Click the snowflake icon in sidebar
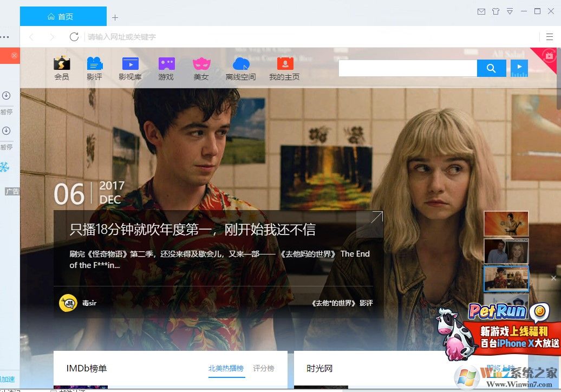Image resolution: width=561 pixels, height=392 pixels. [x=4, y=167]
